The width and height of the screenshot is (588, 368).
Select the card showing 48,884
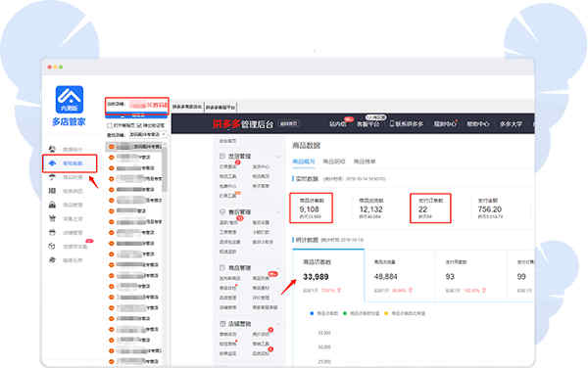[x=400, y=276]
